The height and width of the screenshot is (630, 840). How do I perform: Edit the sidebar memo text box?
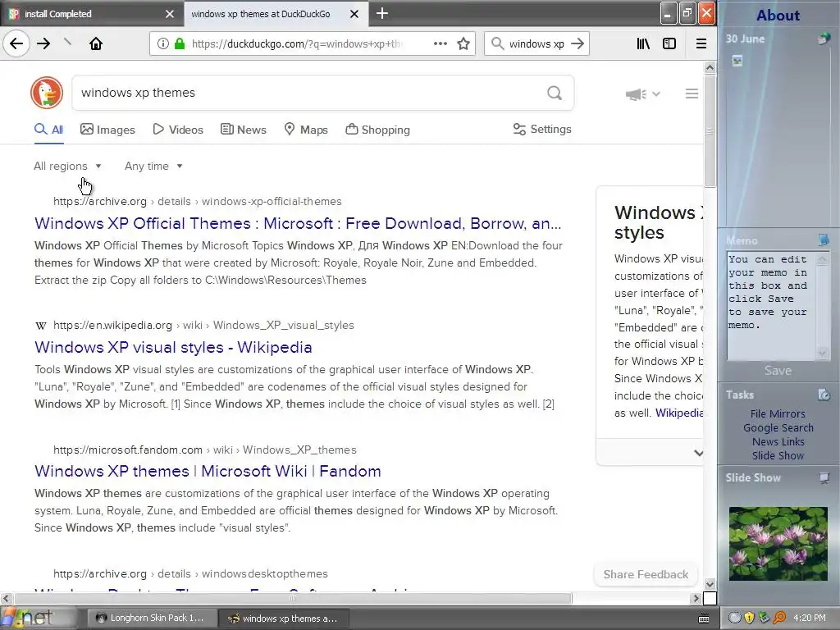(x=771, y=306)
